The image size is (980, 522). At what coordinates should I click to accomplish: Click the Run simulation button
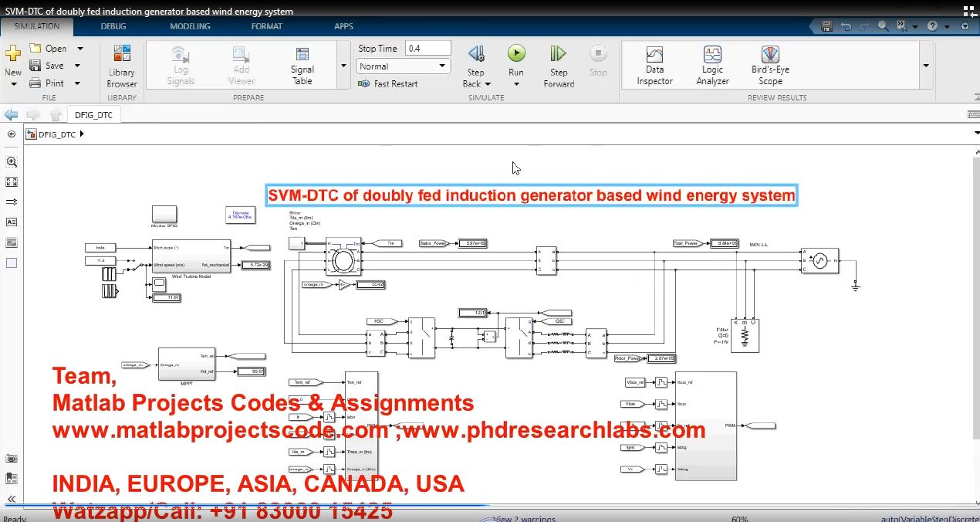[516, 54]
